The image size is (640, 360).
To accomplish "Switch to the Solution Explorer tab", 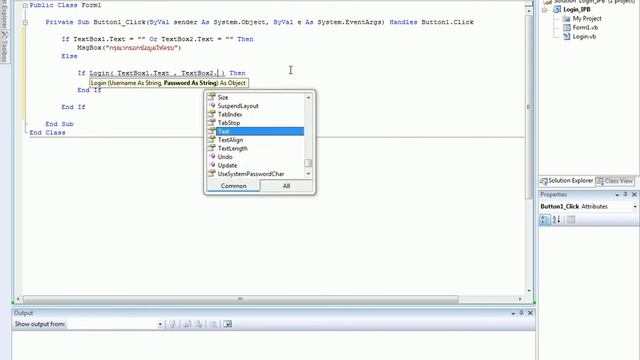I will tap(567, 181).
